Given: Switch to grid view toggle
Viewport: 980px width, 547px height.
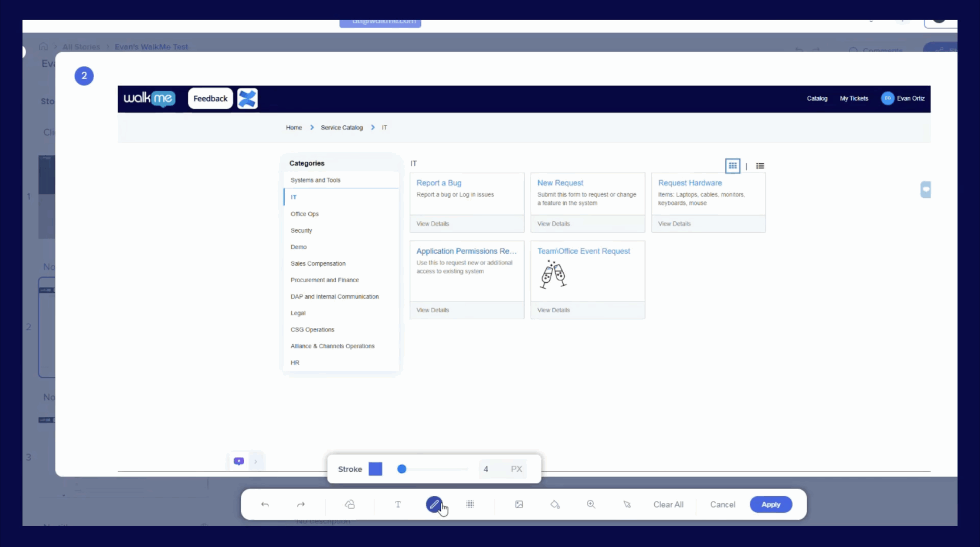Looking at the screenshot, I should point(732,166).
